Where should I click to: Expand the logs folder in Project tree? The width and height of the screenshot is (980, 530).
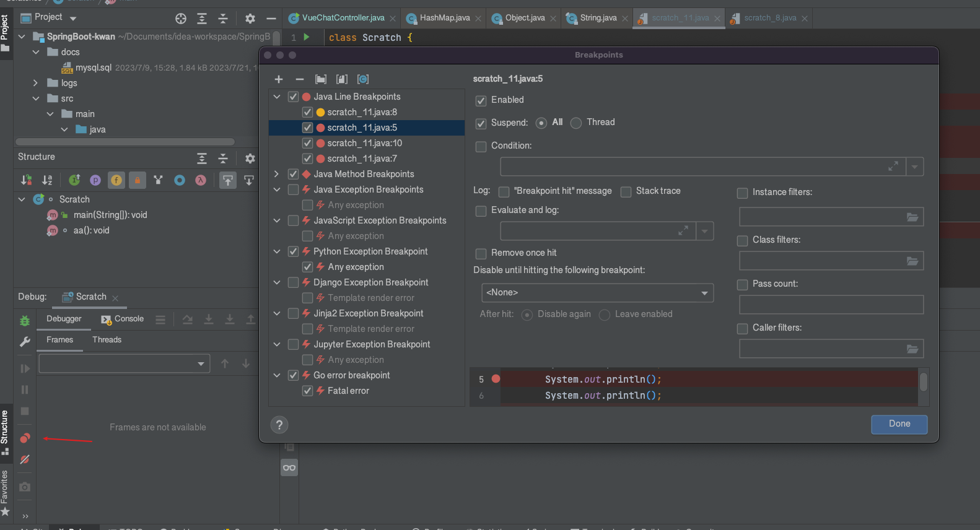[35, 83]
